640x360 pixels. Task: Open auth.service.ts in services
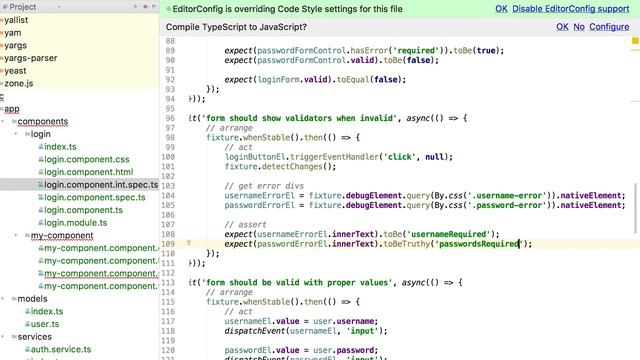tap(61, 349)
